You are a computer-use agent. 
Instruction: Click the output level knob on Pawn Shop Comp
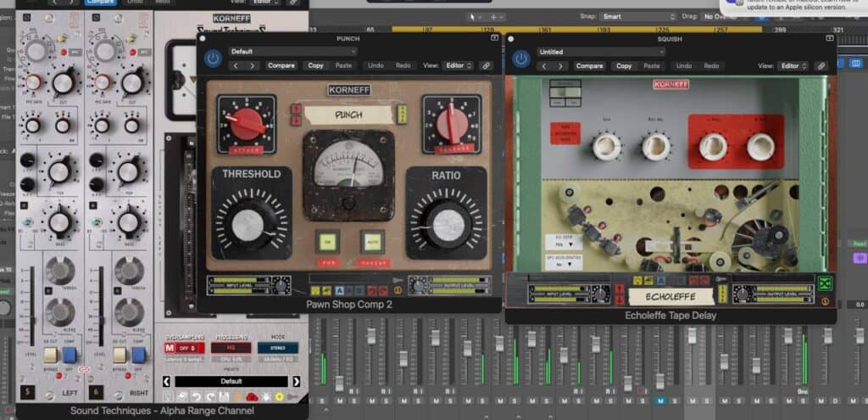click(419, 286)
